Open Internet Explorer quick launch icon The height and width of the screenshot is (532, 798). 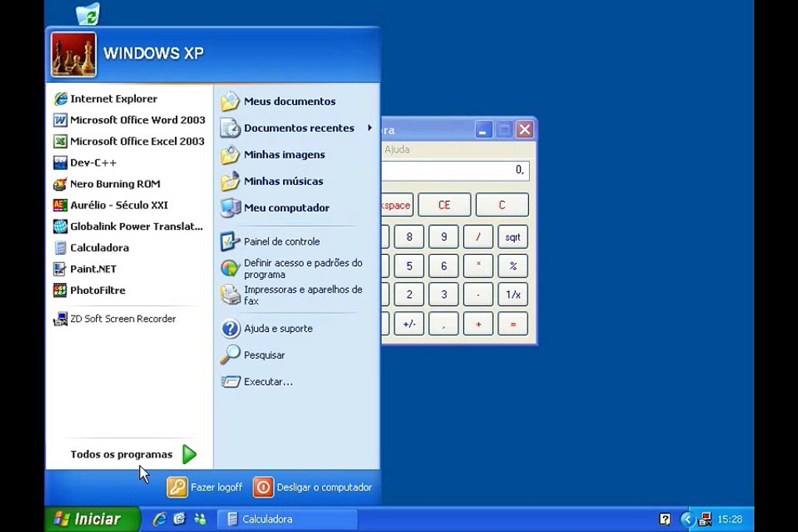[160, 519]
